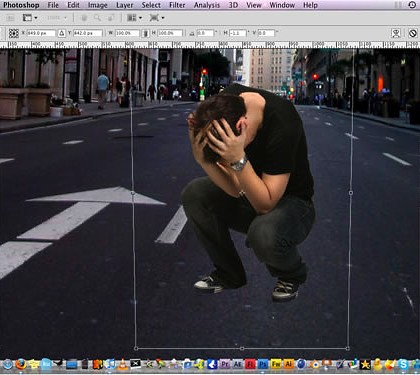Click the right-middle transform handle

351,193
